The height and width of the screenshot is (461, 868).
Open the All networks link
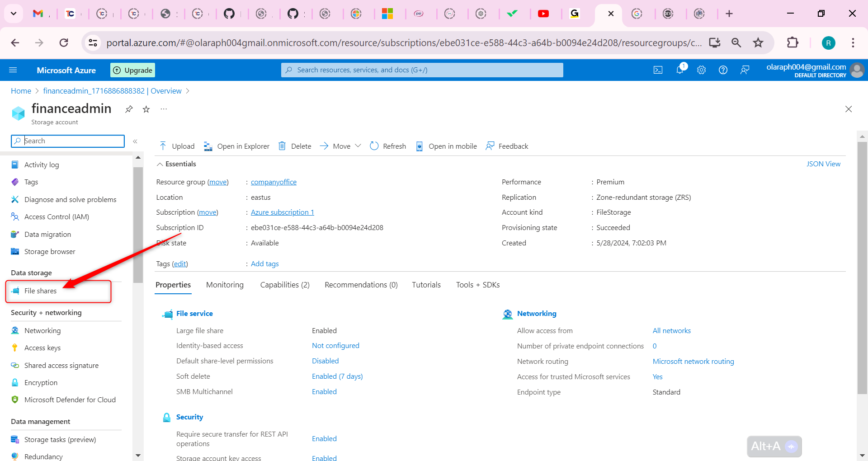tap(671, 330)
